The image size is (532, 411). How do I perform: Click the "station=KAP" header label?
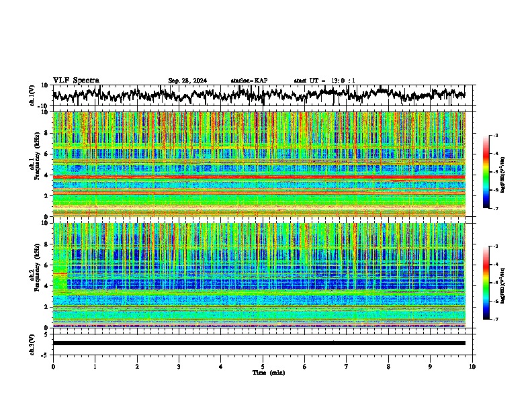coord(249,81)
